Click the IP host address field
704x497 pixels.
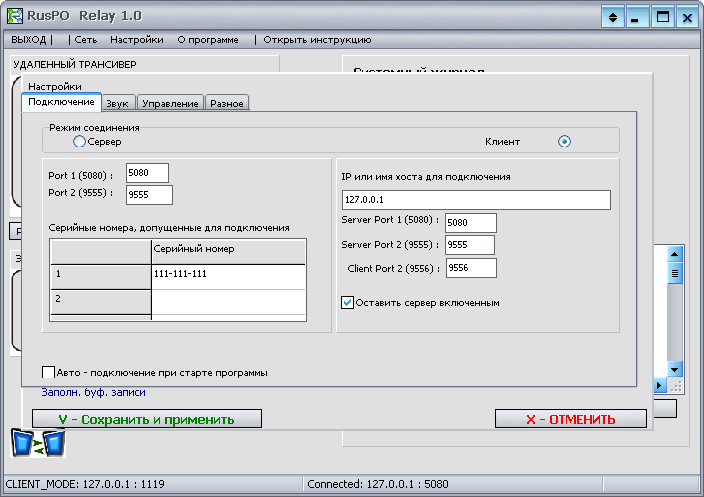[x=476, y=200]
